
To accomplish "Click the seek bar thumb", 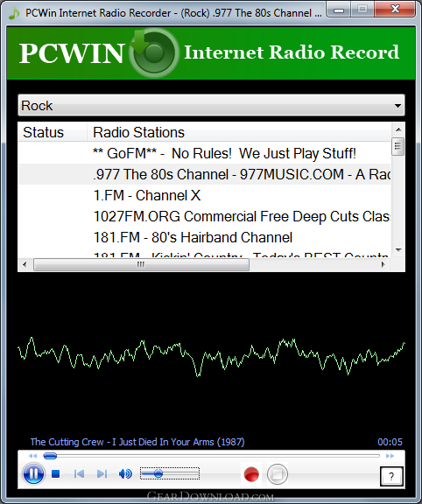I will point(50,456).
